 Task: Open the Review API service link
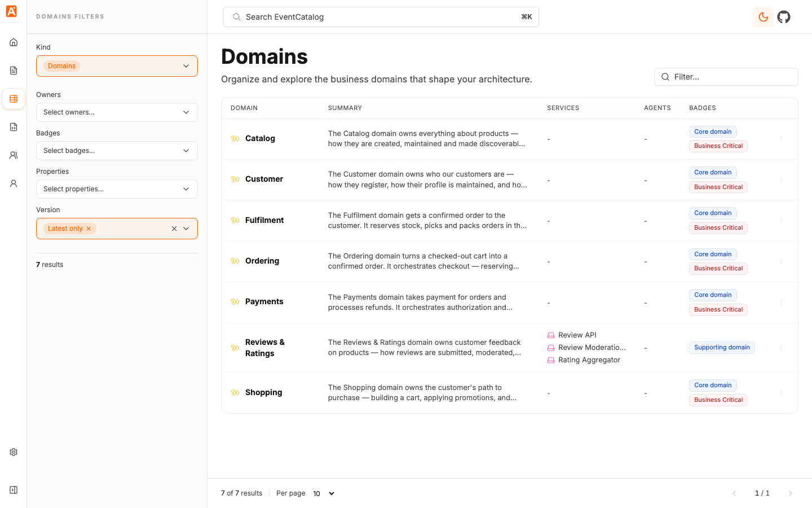pos(577,335)
